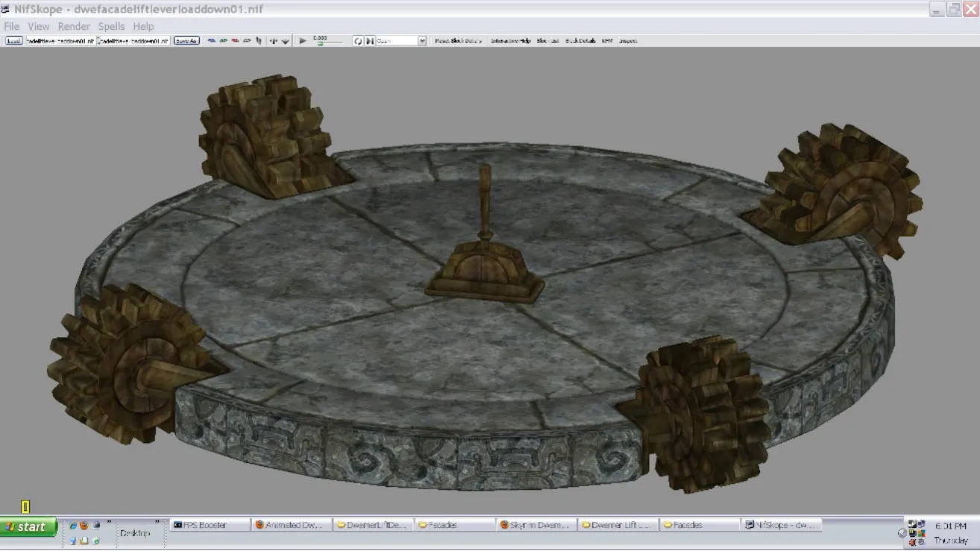Viewport: 980px width, 551px height.
Task: Switch to FPS Booster taskbar window
Action: coord(209,525)
